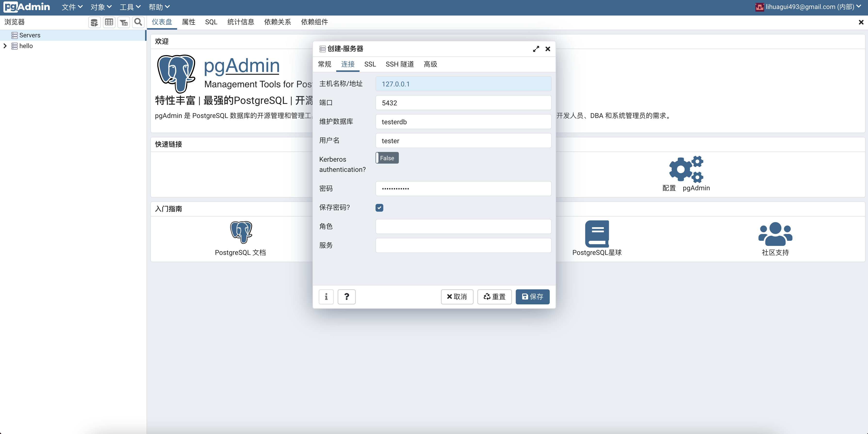868x434 pixels.
Task: Switch to the 属性 (Properties) tab
Action: (188, 22)
